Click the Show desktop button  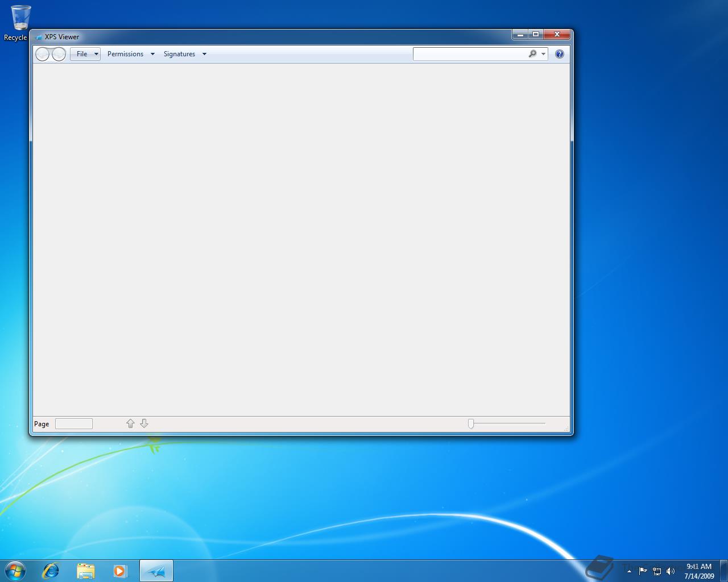723,571
